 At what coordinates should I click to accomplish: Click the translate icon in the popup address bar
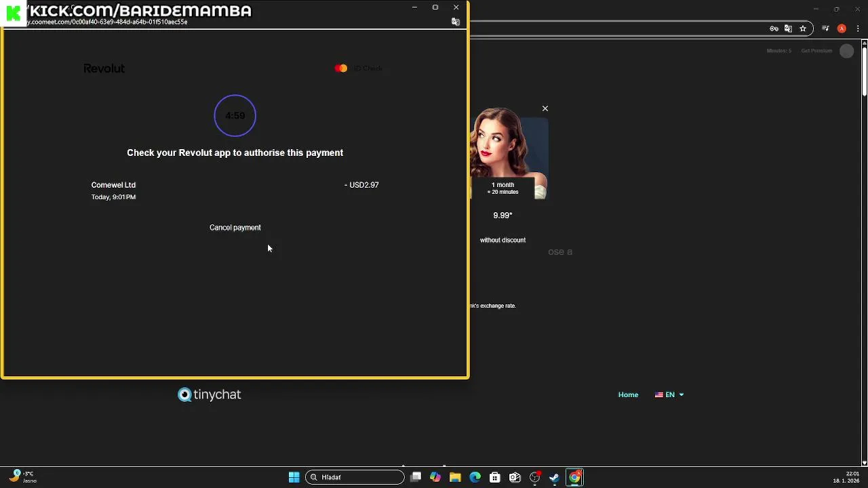click(456, 22)
